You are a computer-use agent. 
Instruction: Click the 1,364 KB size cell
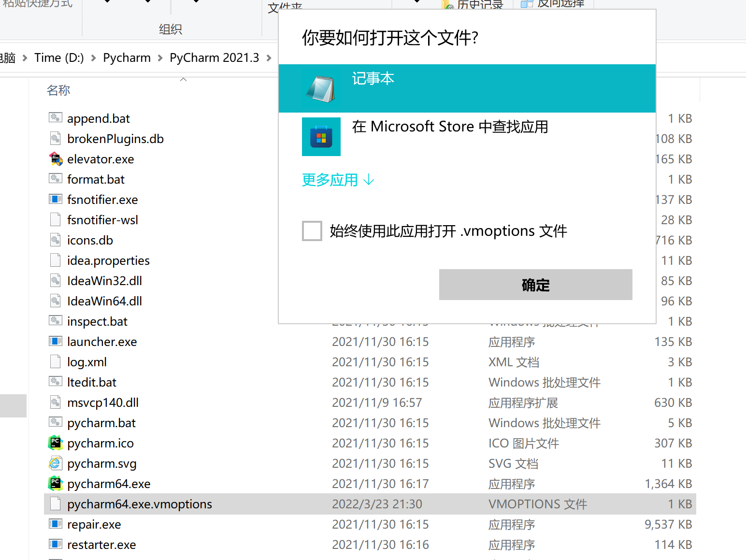coord(668,484)
